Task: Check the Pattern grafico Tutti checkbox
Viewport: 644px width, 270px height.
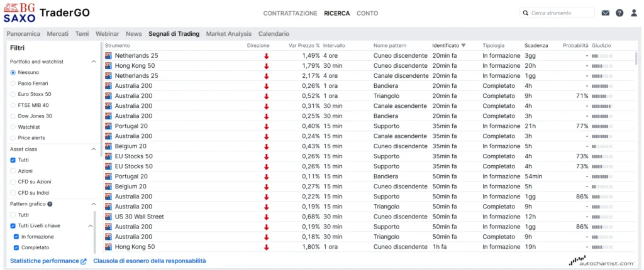Action: (x=13, y=215)
